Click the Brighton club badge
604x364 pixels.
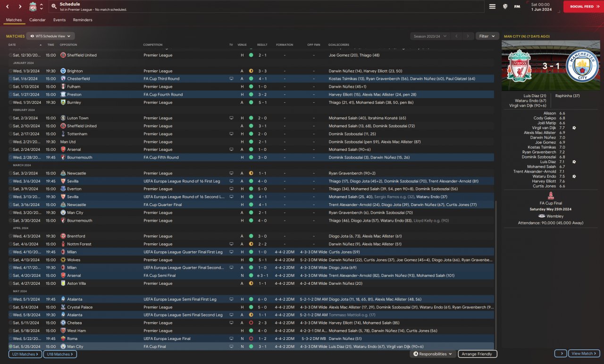(x=63, y=71)
